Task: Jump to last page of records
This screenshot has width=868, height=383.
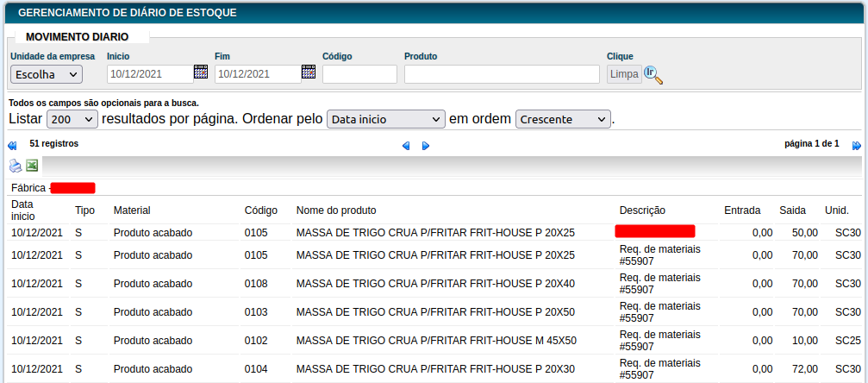Action: 856,146
